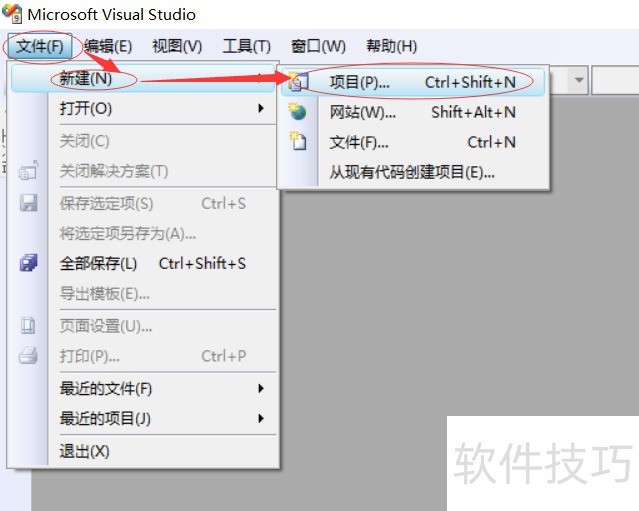Choose 网站(W)... from the submenu

click(x=412, y=112)
